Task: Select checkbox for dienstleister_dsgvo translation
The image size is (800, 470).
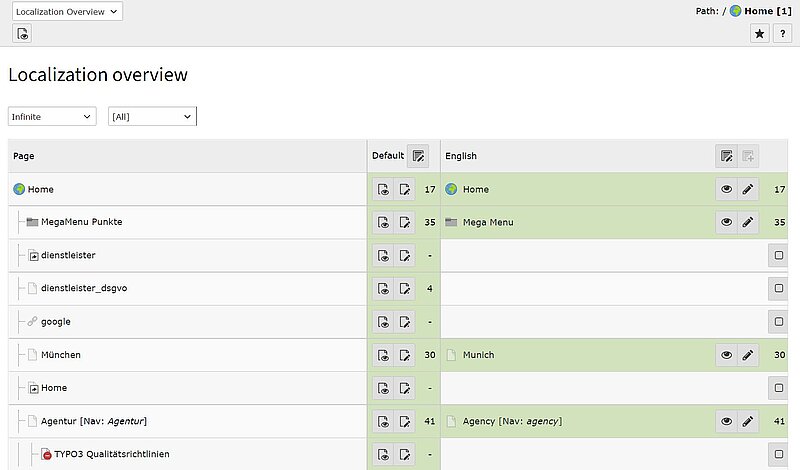Action: pyautogui.click(x=778, y=289)
